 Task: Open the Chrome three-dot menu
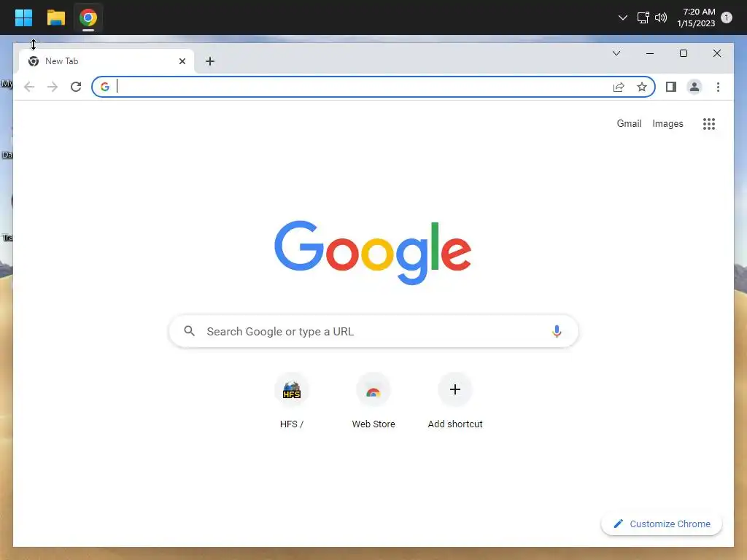click(718, 87)
